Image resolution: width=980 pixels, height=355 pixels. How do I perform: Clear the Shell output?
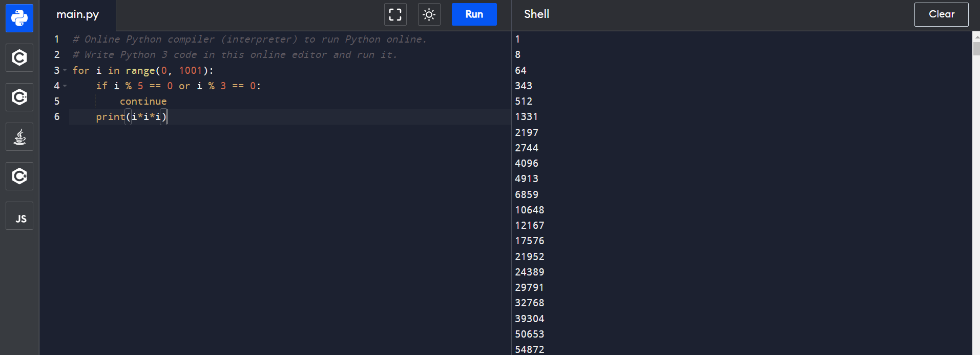tap(941, 14)
